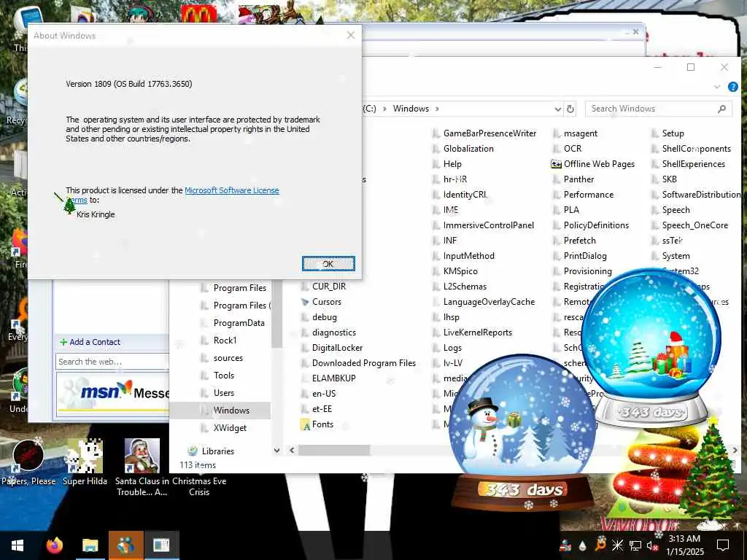Select Tools folder in the navigation tree
This screenshot has width=747, height=560.
tap(223, 376)
